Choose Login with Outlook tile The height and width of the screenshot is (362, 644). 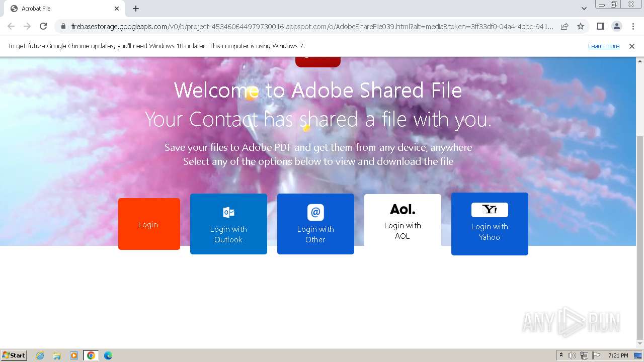pyautogui.click(x=228, y=224)
